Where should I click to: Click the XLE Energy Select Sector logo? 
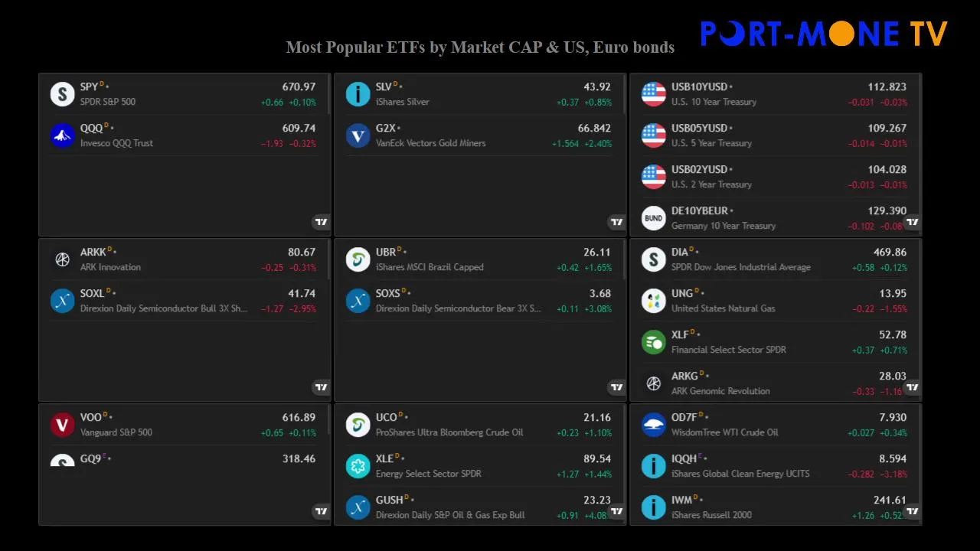pyautogui.click(x=358, y=466)
